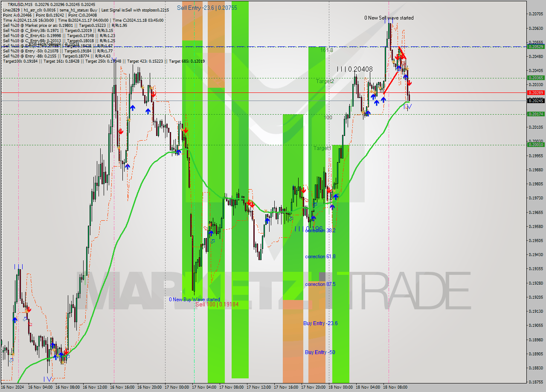Click the '161.8' Fibonacci level label
546x392 pixels.
click(x=327, y=50)
